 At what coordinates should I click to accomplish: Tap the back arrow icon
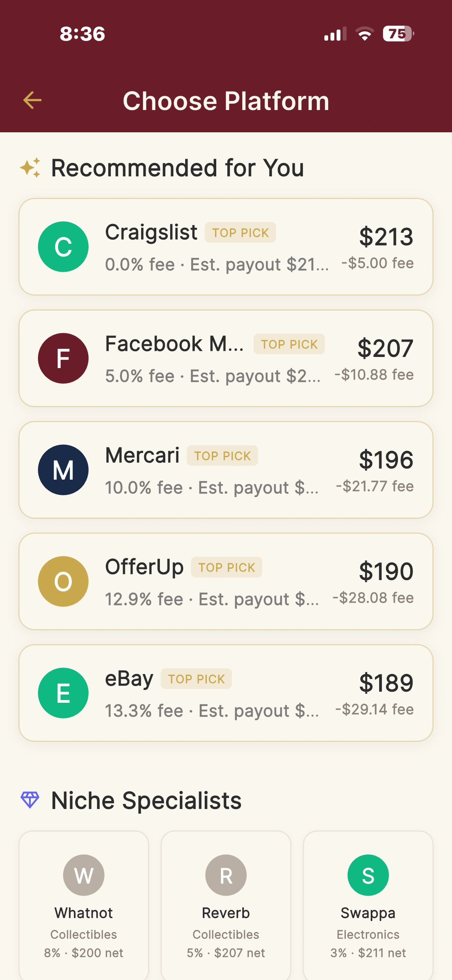[x=32, y=100]
